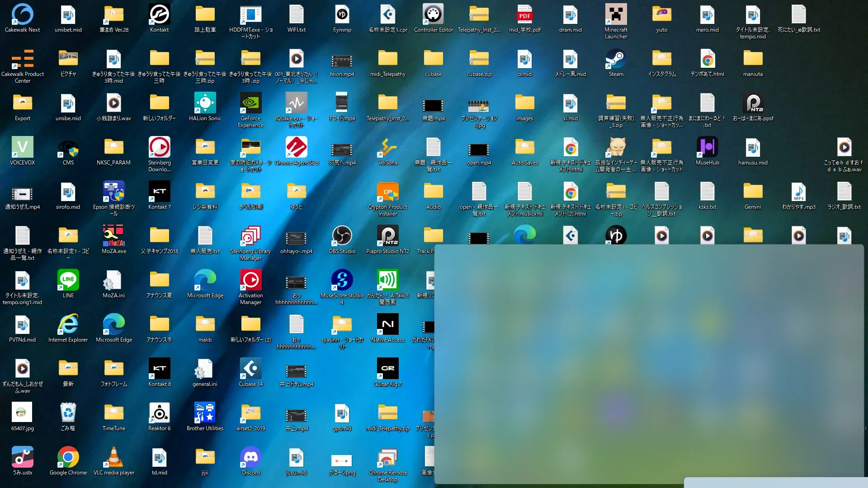The height and width of the screenshot is (488, 868).
Task: Click the Google Chrome shortcut icon
Action: point(68,458)
